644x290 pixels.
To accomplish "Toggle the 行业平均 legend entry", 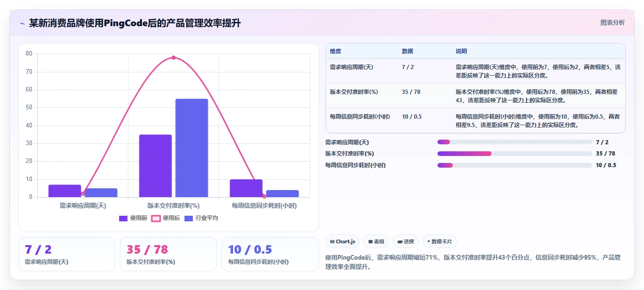I will pyautogui.click(x=201, y=218).
